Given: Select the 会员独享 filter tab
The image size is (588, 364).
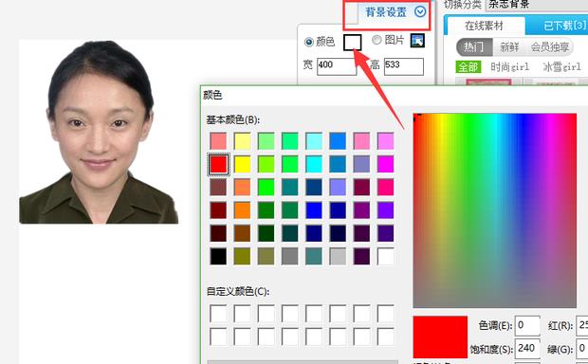Looking at the screenshot, I should click(x=550, y=47).
